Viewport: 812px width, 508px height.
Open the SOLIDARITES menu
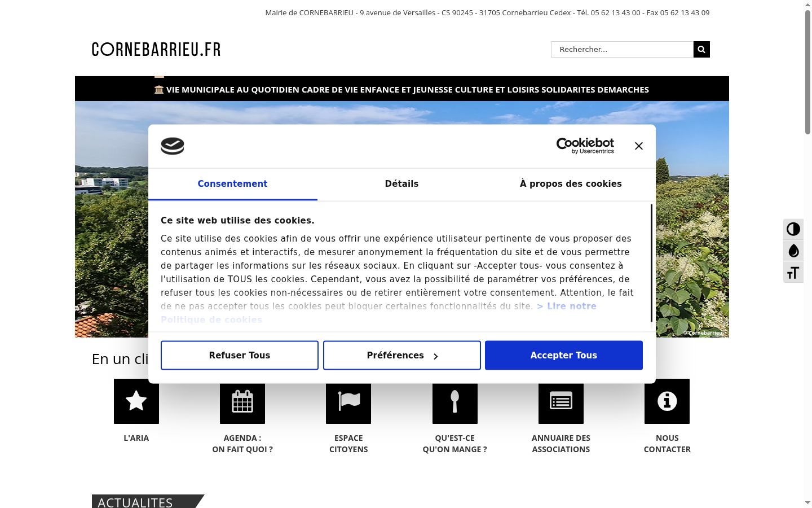[x=568, y=90]
